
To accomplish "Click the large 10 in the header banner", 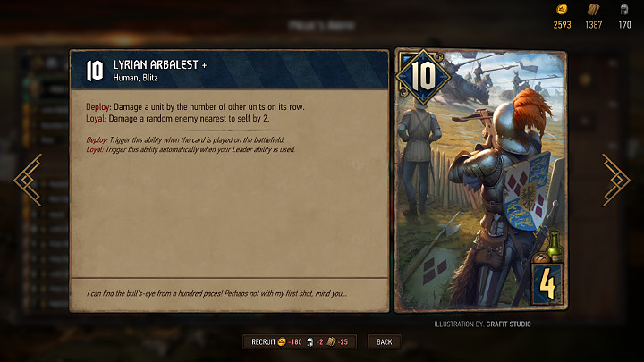I will pyautogui.click(x=95, y=71).
